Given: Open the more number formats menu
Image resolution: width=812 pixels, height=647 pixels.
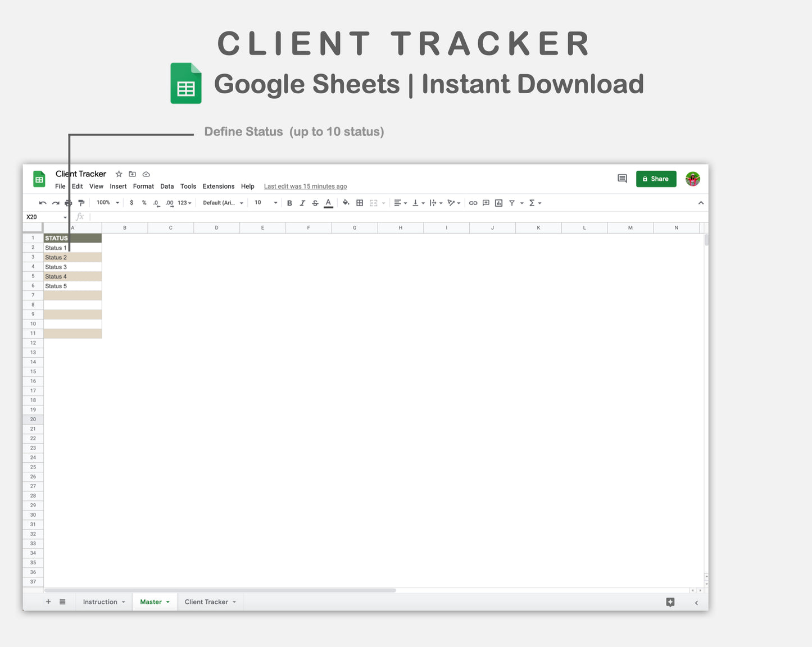Looking at the screenshot, I should point(184,203).
